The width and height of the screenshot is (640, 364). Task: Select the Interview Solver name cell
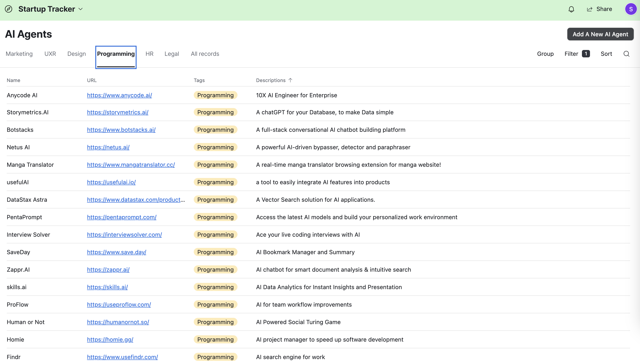(x=28, y=235)
